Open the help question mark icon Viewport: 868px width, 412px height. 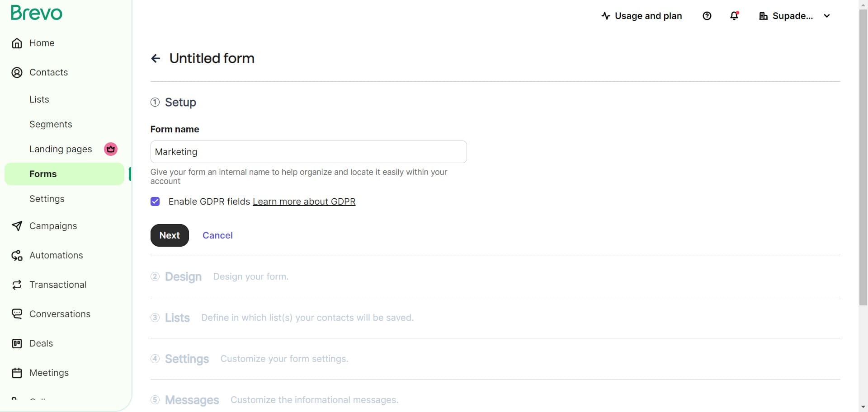[707, 16]
